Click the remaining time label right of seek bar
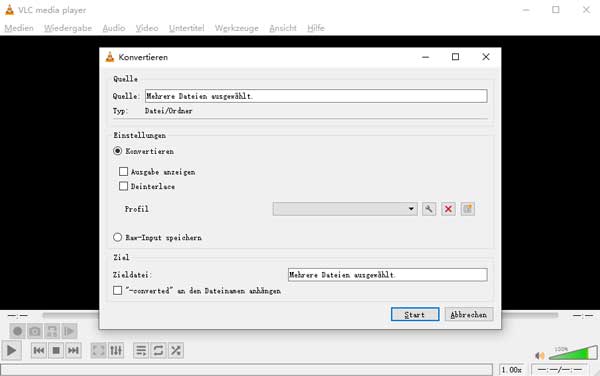This screenshot has width=600, height=376. tap(583, 316)
